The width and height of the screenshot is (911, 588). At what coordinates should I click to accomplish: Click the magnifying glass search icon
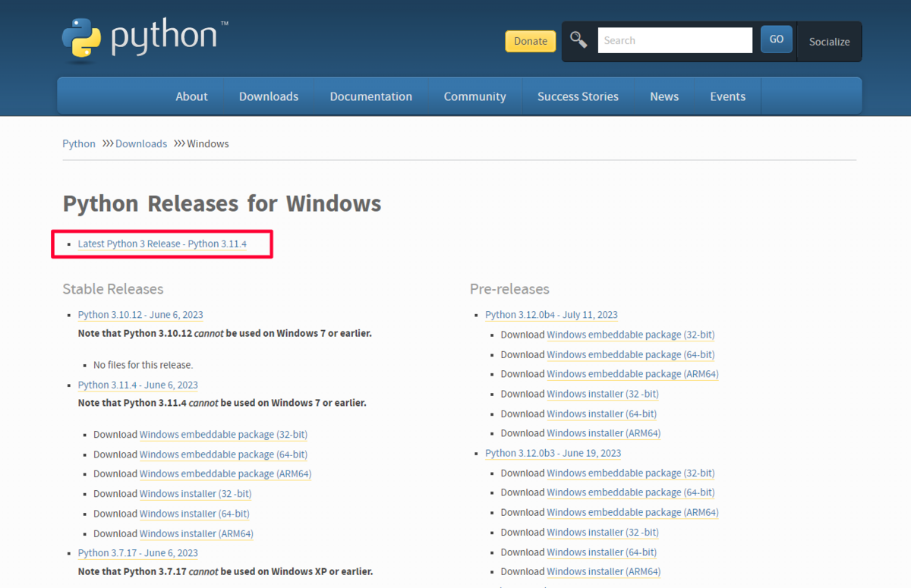[578, 40]
